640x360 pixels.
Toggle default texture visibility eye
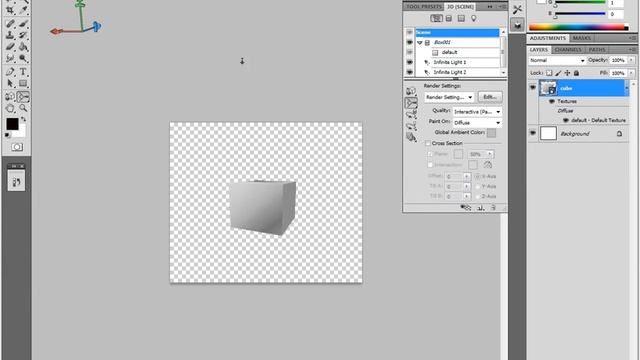pos(566,120)
